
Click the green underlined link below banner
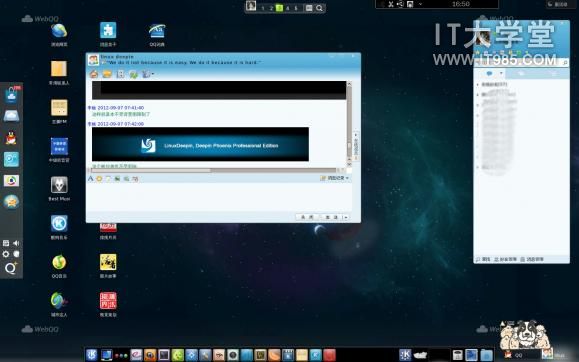point(114,166)
